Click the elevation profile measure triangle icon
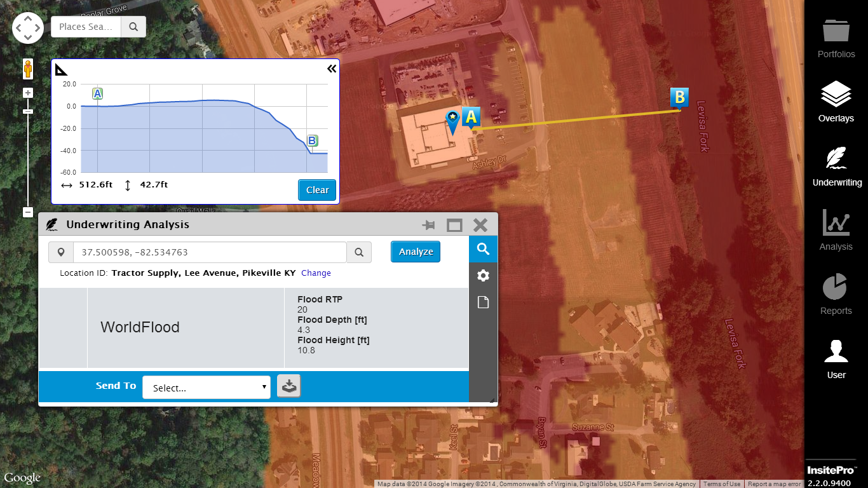 [x=61, y=69]
